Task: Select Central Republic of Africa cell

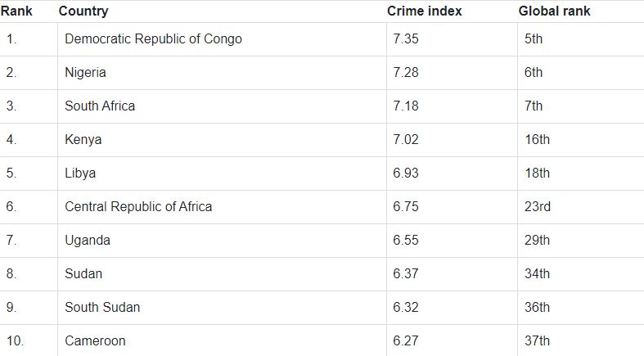Action: [138, 207]
